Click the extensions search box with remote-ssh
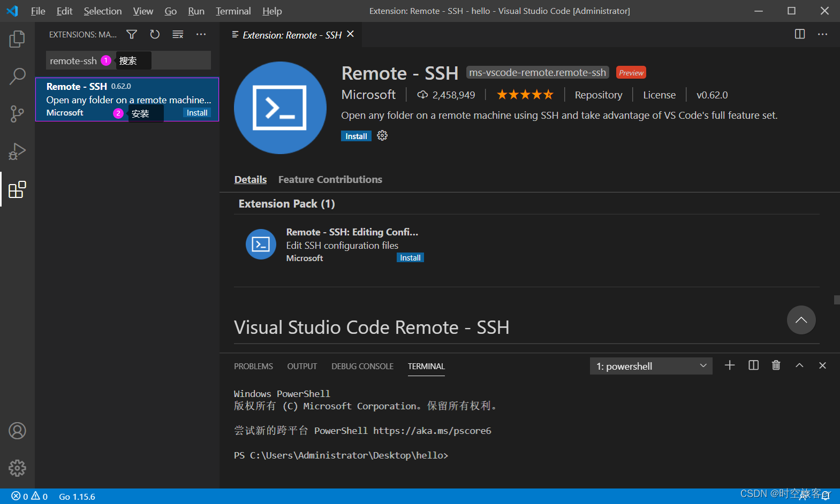 128,60
